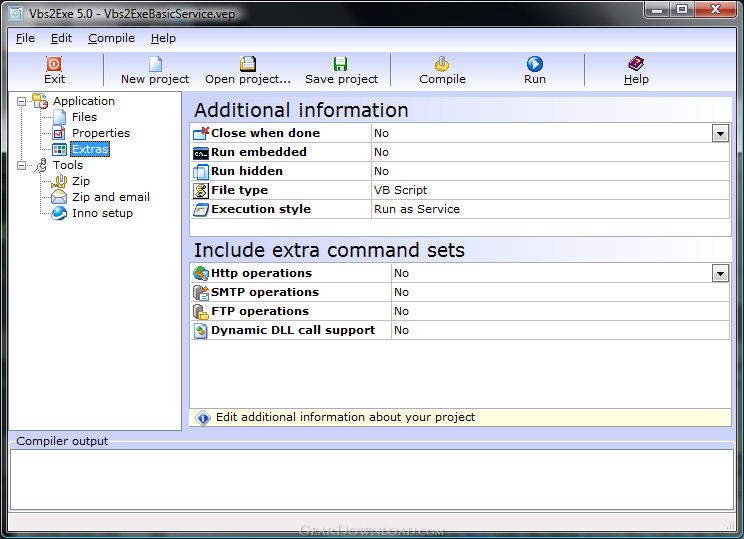Click the info icon in hint bar

203,418
